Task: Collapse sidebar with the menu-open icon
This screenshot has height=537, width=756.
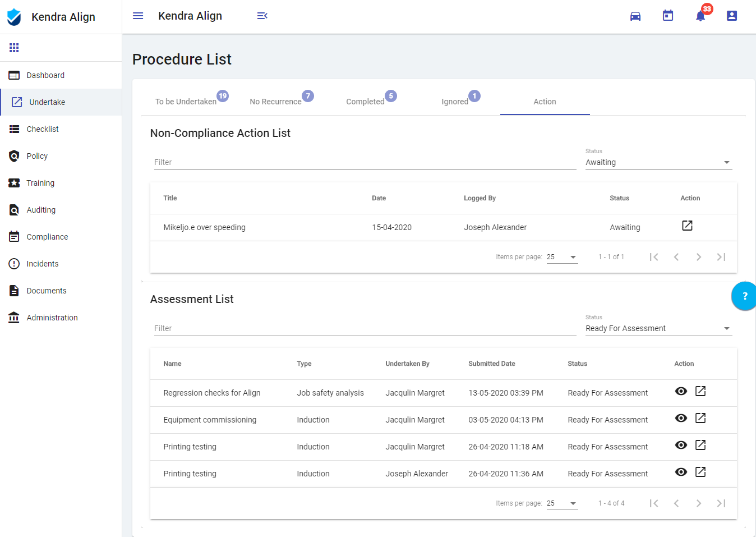Action: (x=262, y=16)
